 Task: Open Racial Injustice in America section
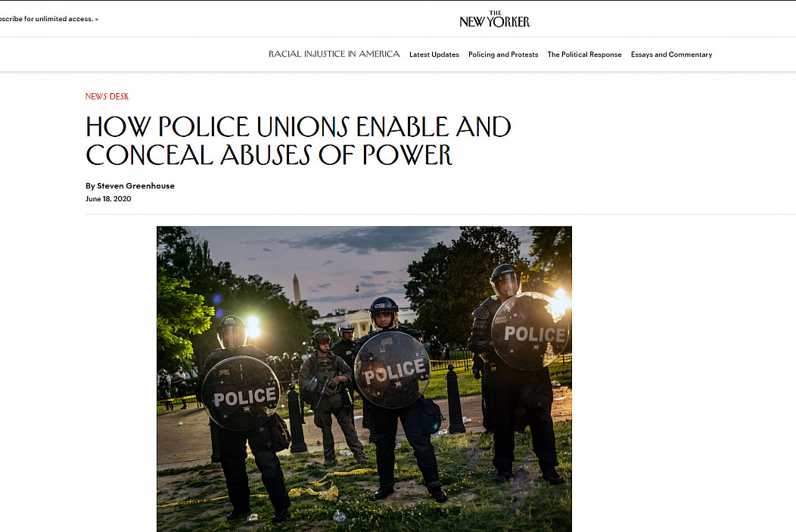pyautogui.click(x=334, y=54)
